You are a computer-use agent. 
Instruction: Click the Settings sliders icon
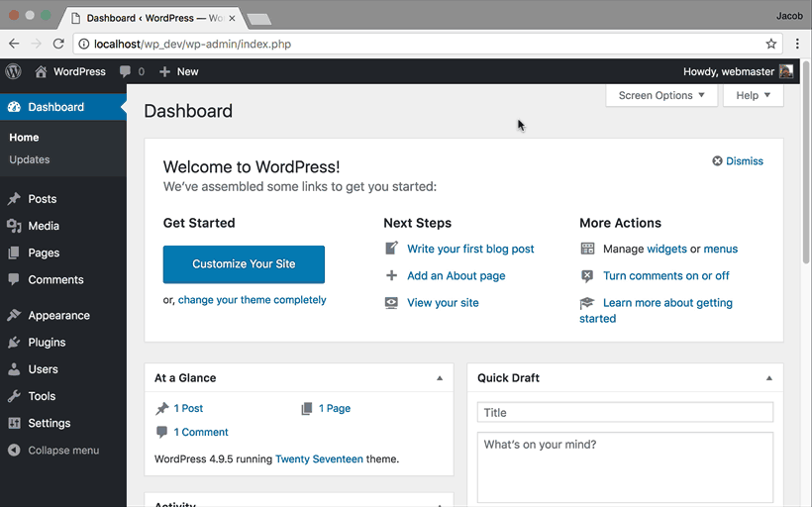click(14, 423)
